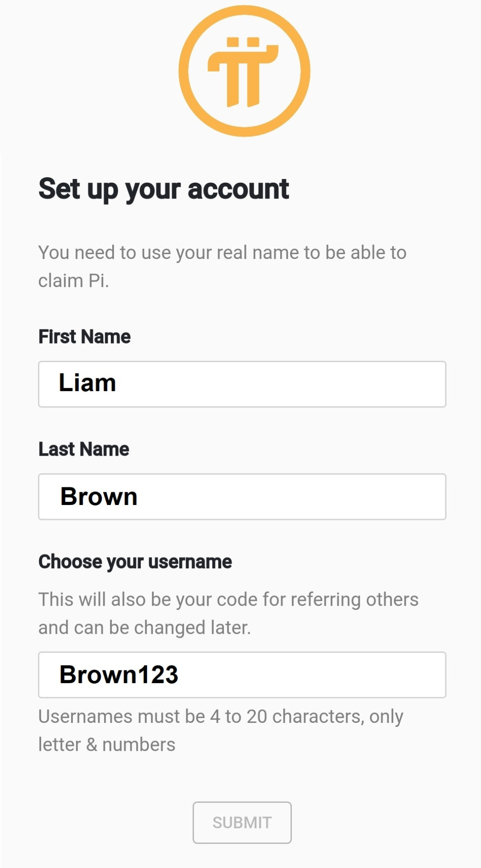Click the typed username 'Brown123'

119,675
